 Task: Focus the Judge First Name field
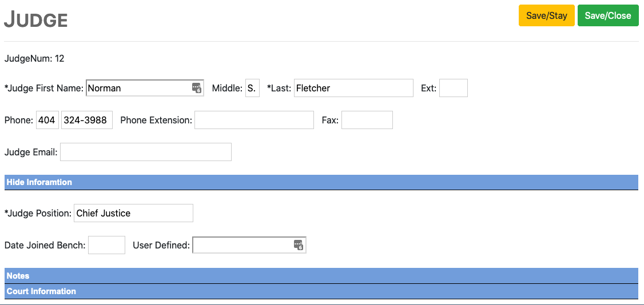137,88
